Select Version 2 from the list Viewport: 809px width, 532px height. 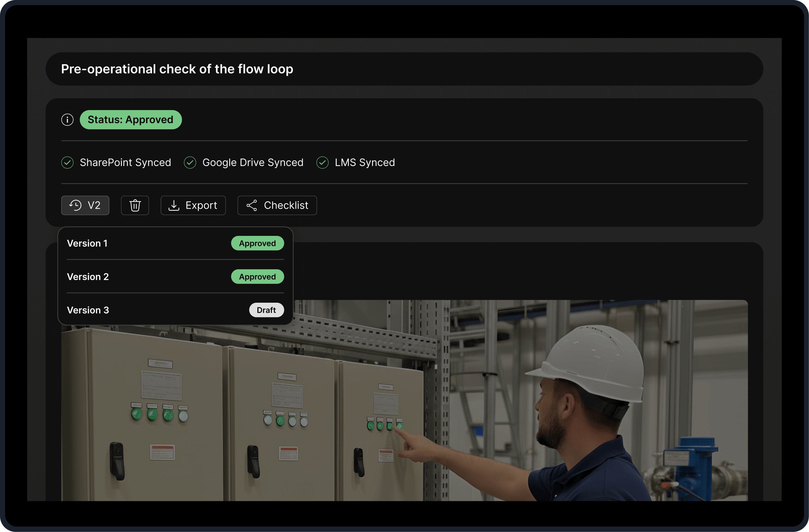[x=88, y=277]
